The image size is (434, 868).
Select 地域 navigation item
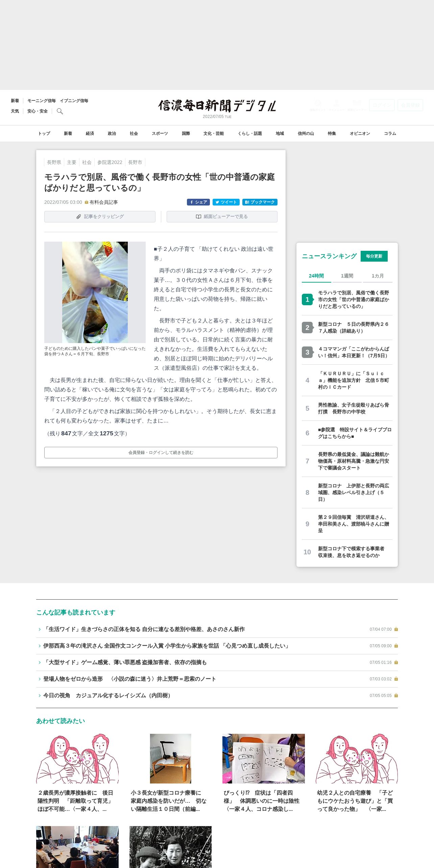click(x=280, y=134)
